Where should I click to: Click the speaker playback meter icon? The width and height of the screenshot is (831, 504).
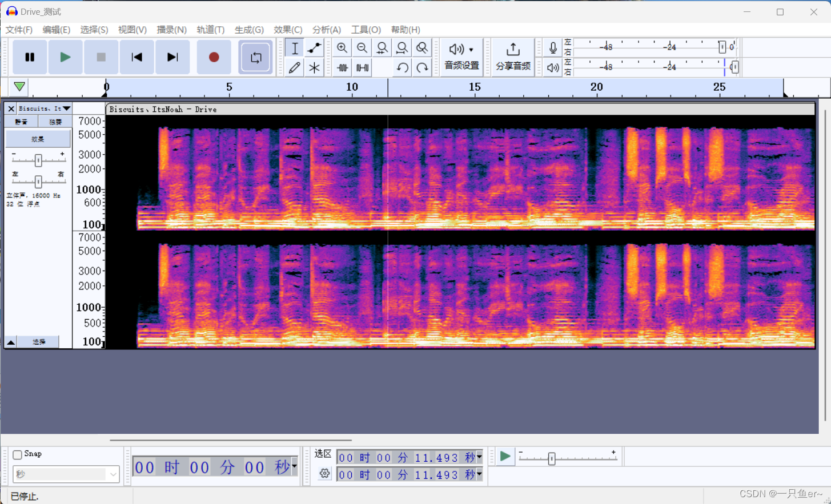click(x=553, y=67)
